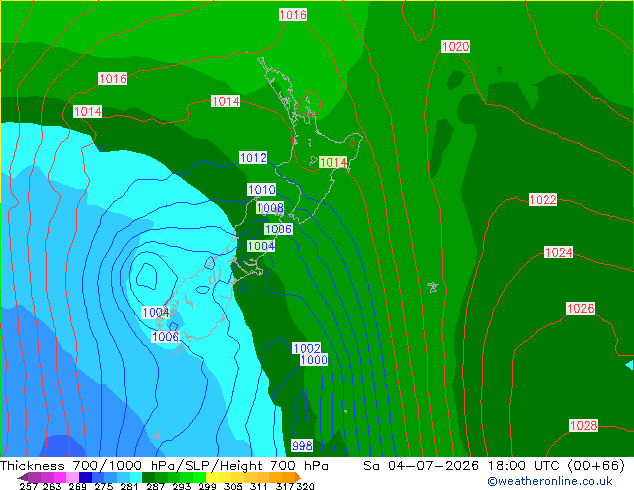The image size is (634, 490).
Task: Click the dark blue swatch in the thickness legend
Action: 85,477
